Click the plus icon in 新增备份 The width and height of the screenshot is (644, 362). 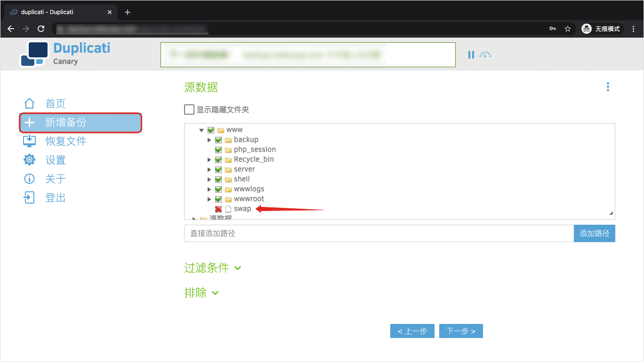pos(29,123)
